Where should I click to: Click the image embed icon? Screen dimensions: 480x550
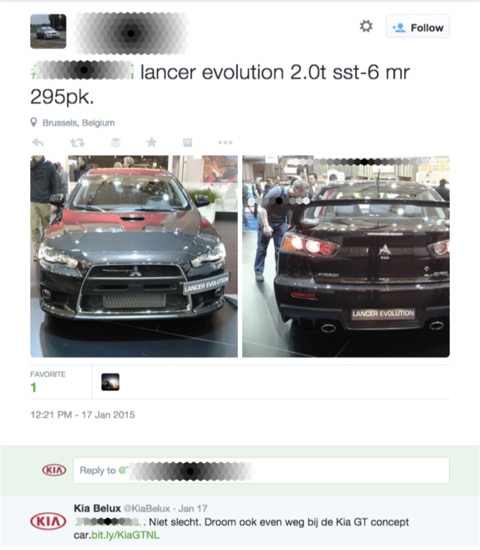click(x=188, y=142)
